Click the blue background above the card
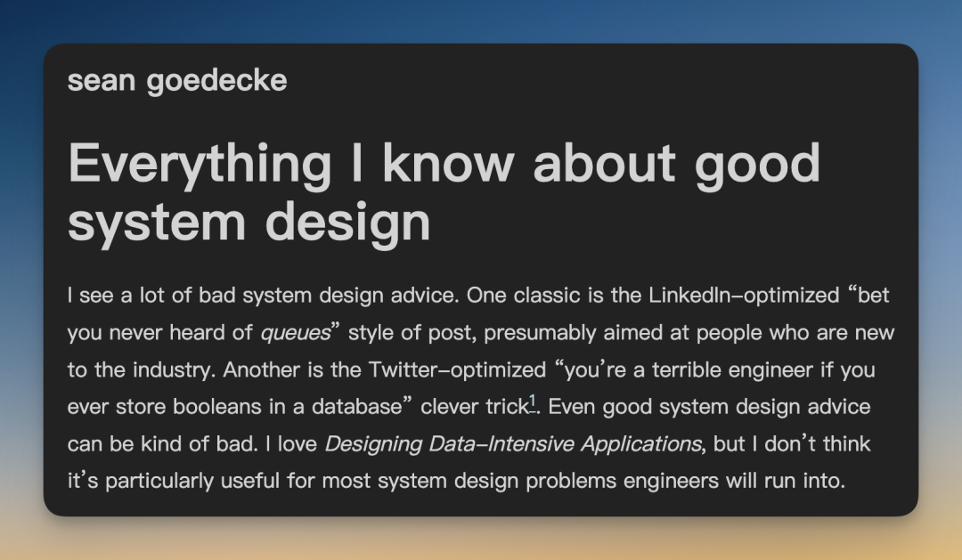Screen dimensions: 962x560 coord(481,20)
